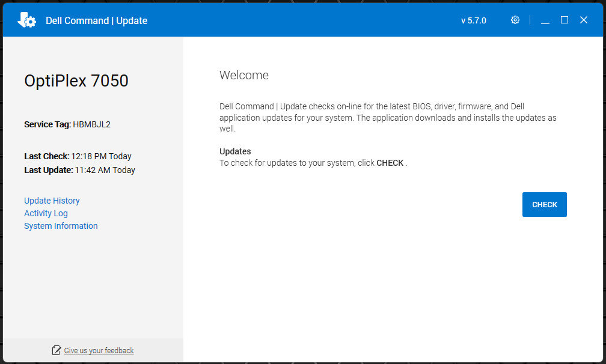This screenshot has width=606, height=364.
Task: Click the Dell Command Update logo icon
Action: 26,20
